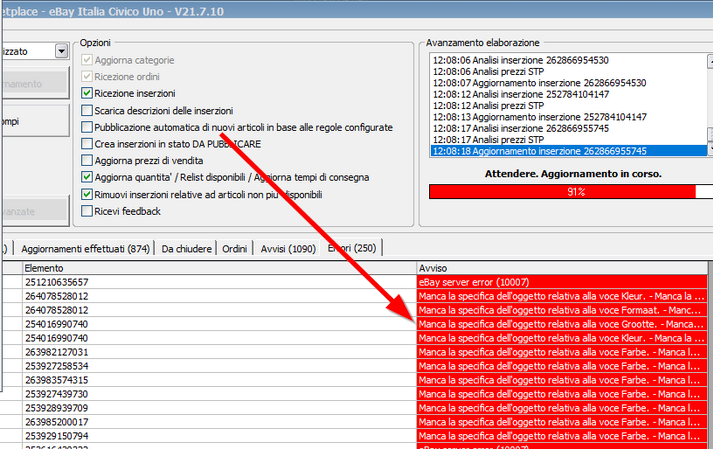
Task: Tick the Ricevi feedback checkbox
Action: [x=87, y=212]
